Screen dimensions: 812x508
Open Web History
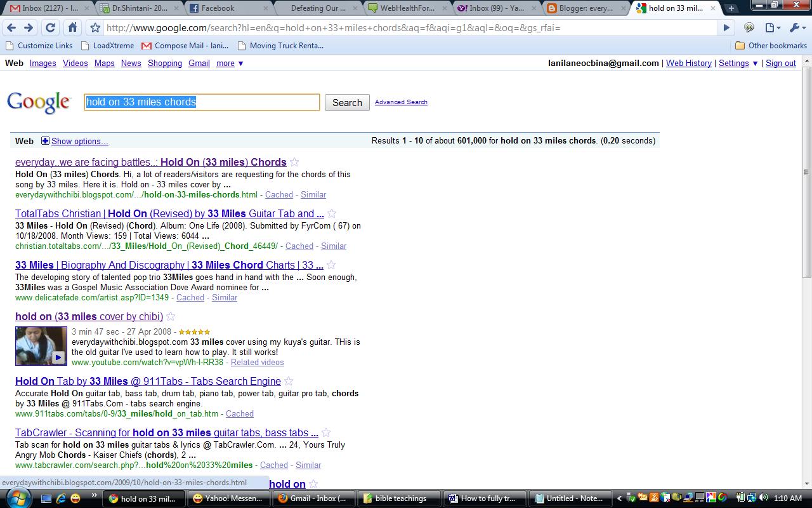[689, 63]
